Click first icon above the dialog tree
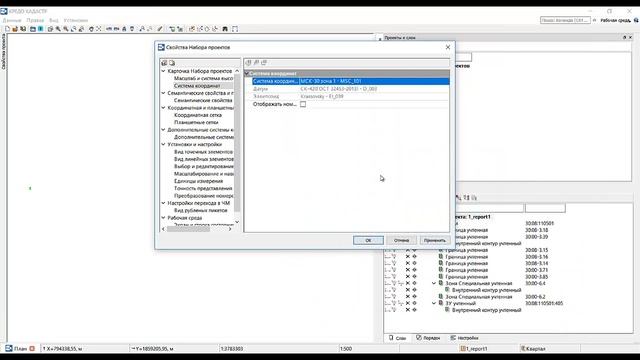 pos(164,63)
